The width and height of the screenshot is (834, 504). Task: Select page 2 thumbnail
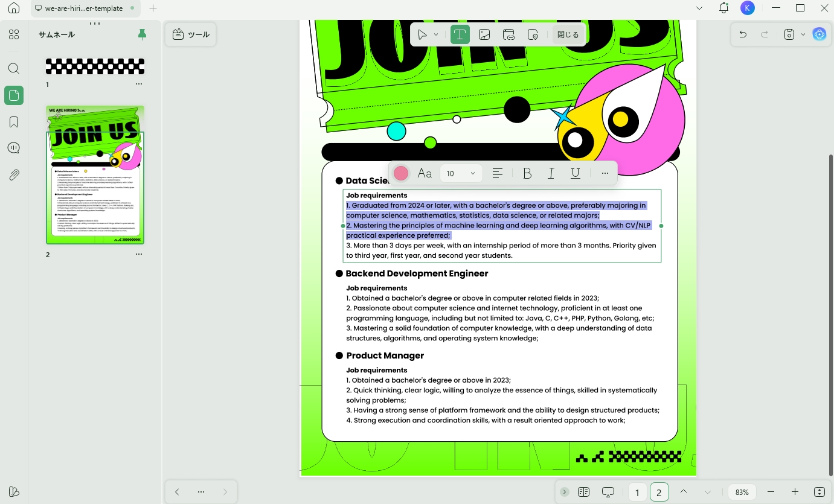(x=95, y=174)
